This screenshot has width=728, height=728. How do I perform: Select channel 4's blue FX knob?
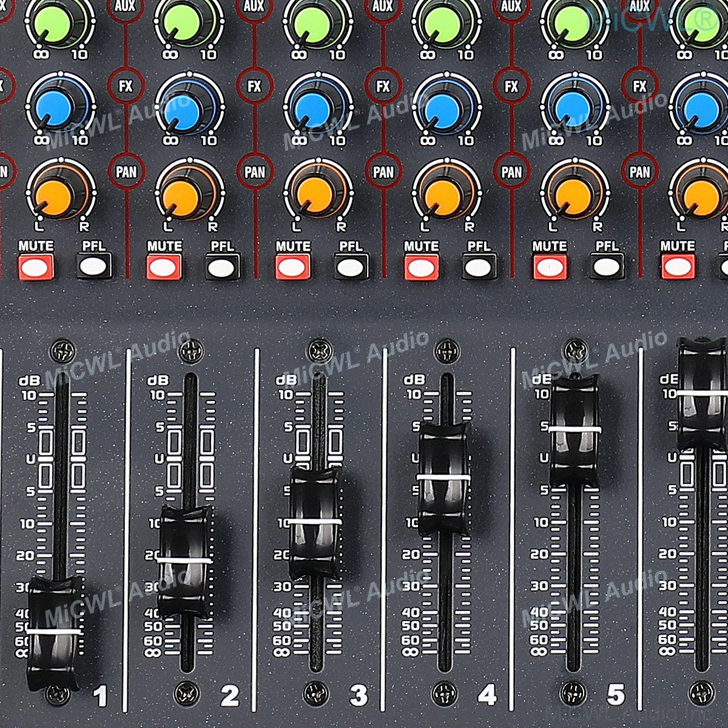(442, 108)
